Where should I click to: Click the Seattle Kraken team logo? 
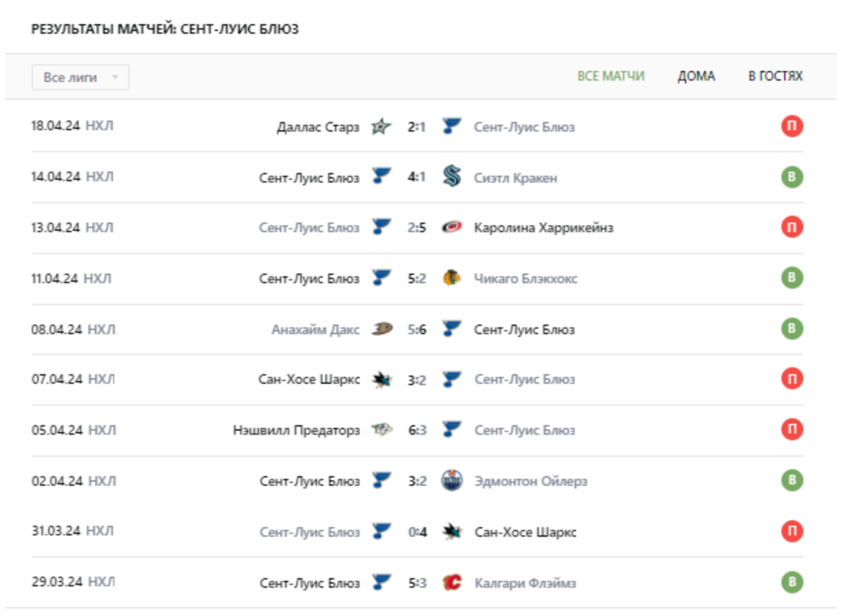tap(452, 177)
